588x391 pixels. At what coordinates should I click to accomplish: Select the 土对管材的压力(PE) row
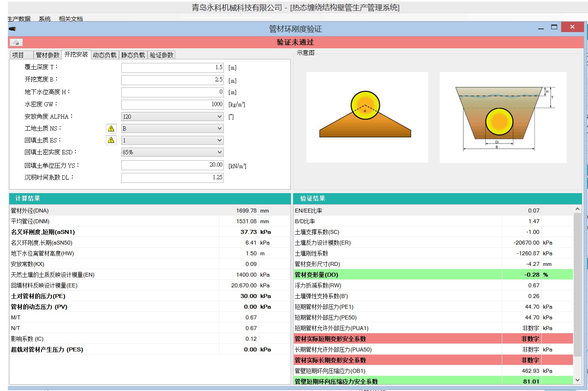point(149,296)
